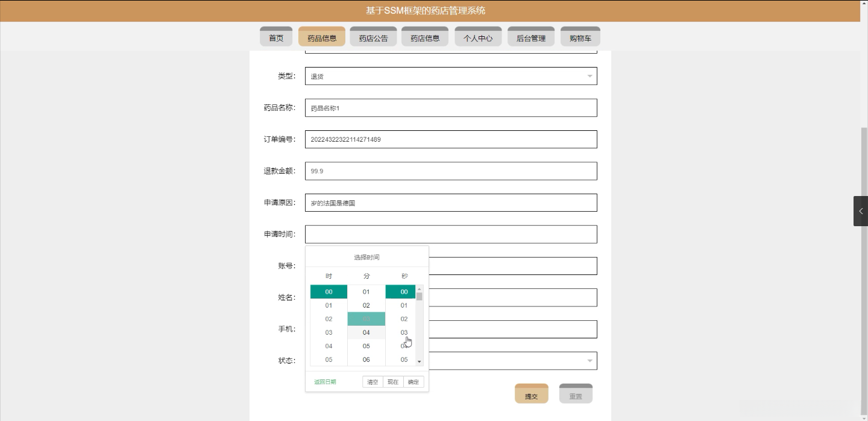Click the 姓名 input field
The width and height of the screenshot is (868, 421).
tap(513, 297)
